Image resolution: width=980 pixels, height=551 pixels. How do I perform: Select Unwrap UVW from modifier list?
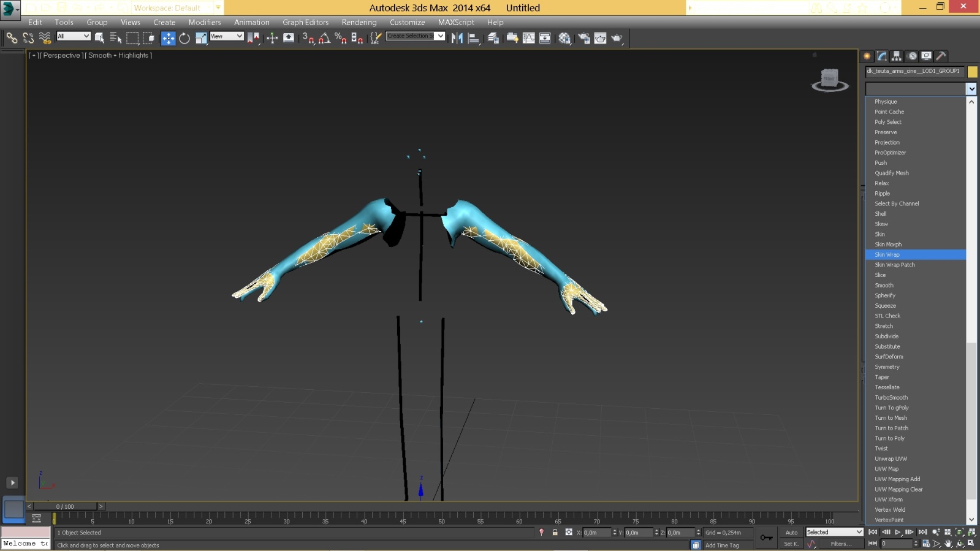(x=916, y=458)
